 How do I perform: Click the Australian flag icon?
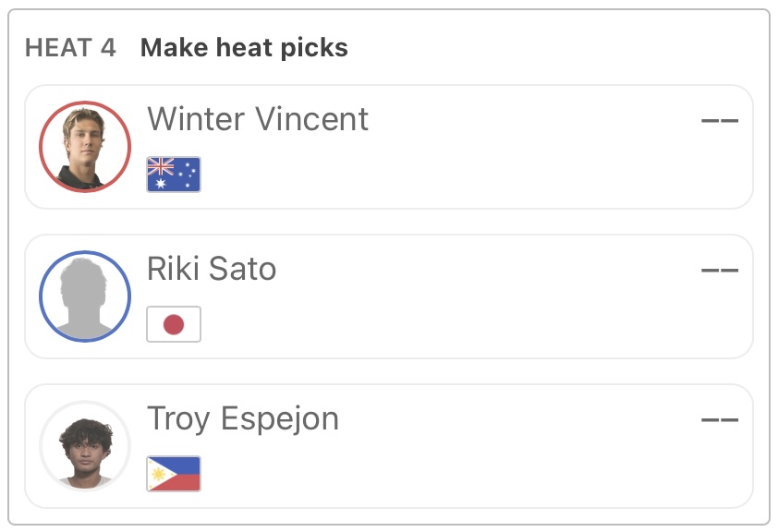coord(174,175)
